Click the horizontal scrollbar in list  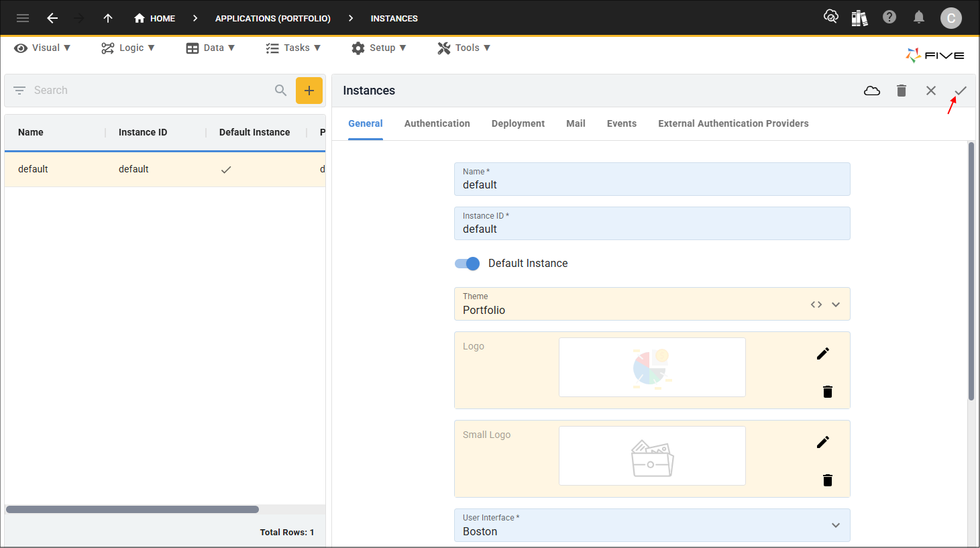click(132, 510)
